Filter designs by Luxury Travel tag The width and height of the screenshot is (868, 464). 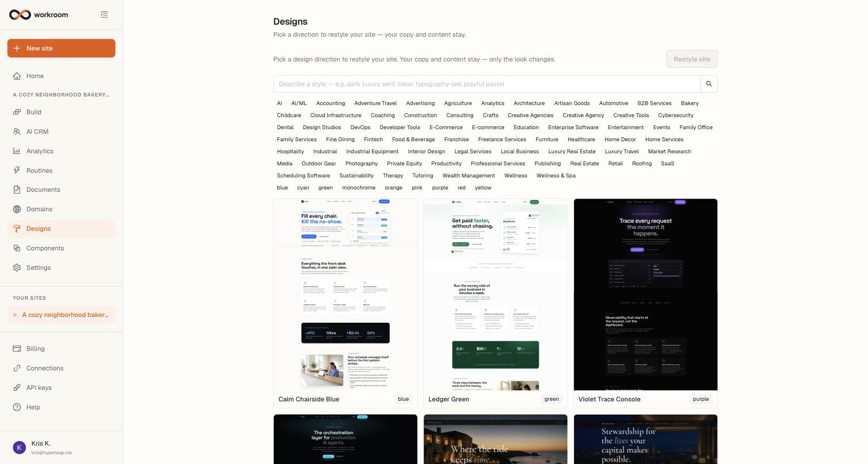click(x=622, y=152)
